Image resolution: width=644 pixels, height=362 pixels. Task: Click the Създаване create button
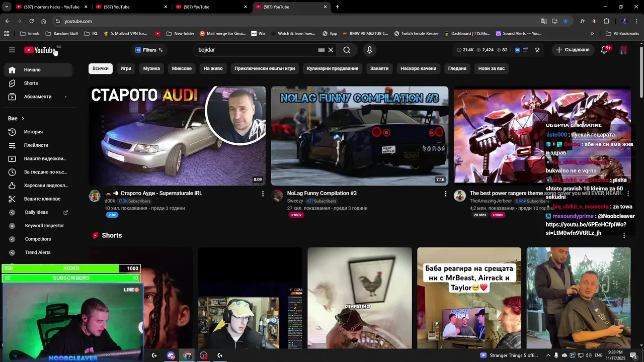[572, 50]
